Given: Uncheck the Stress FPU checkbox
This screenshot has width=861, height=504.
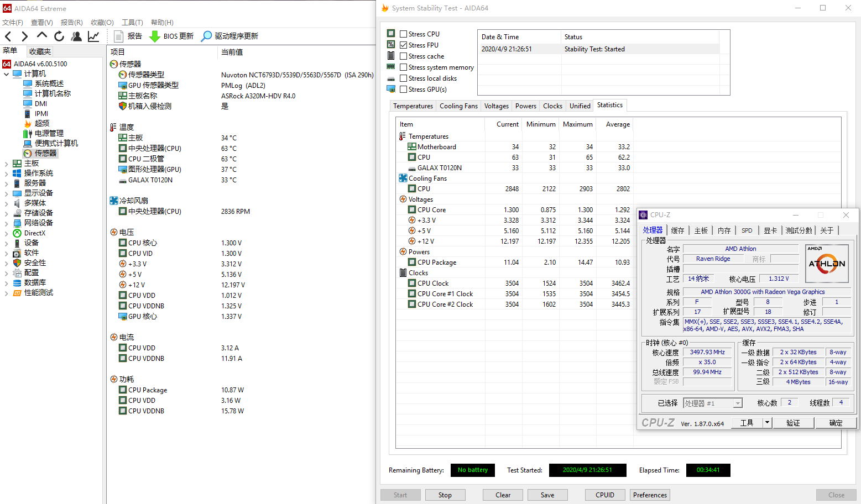Looking at the screenshot, I should pos(404,45).
